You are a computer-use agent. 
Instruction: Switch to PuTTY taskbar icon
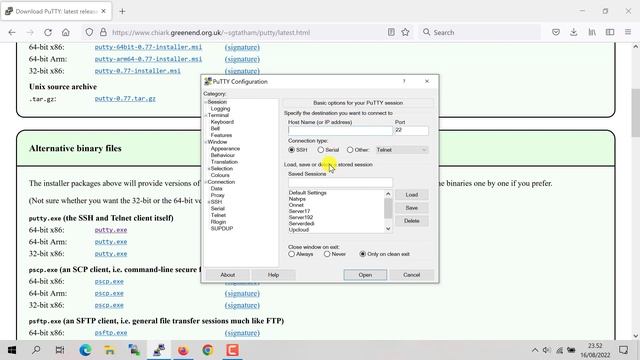159,350
